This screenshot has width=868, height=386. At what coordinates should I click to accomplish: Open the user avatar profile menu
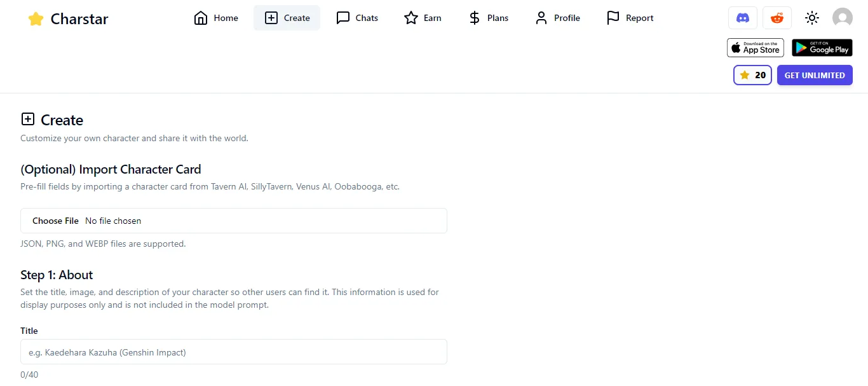point(842,18)
